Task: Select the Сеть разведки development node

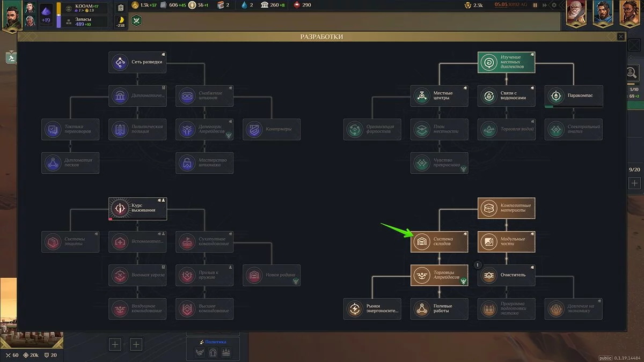Action: click(x=137, y=62)
